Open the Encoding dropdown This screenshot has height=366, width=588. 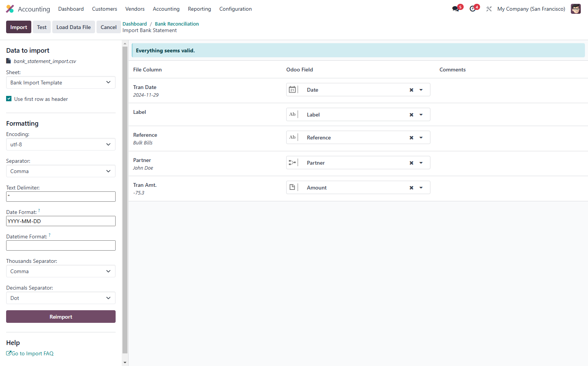click(61, 144)
